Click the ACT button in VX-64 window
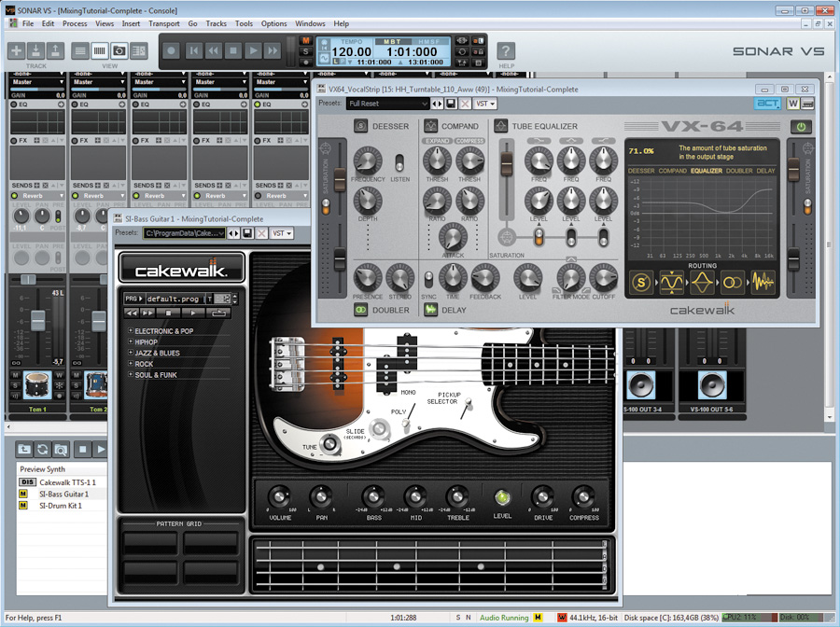 click(768, 104)
